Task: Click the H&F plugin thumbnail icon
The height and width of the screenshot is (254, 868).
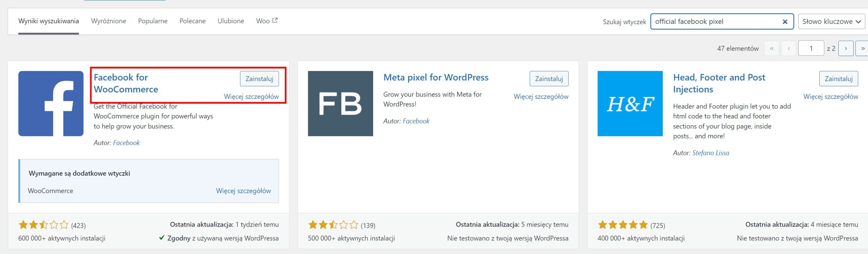Action: click(630, 103)
